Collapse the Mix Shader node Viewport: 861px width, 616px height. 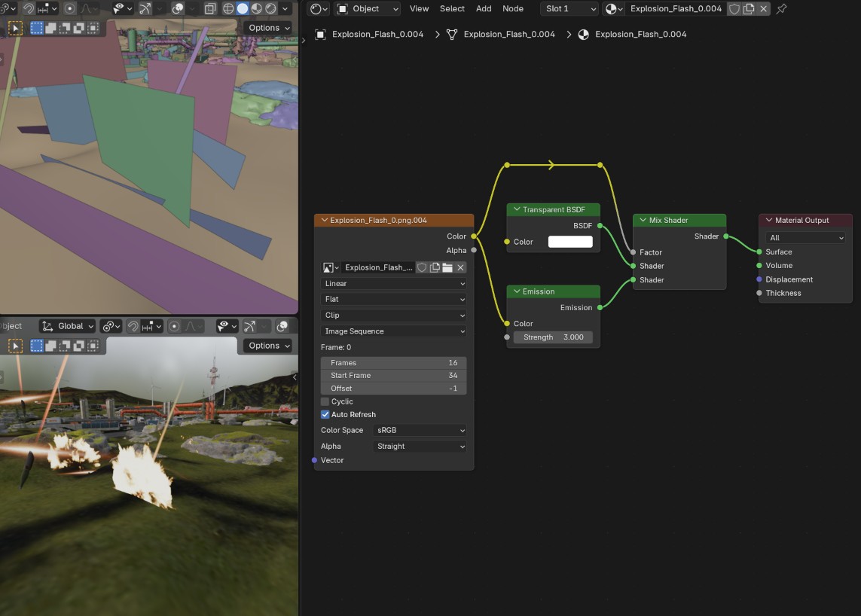[643, 220]
